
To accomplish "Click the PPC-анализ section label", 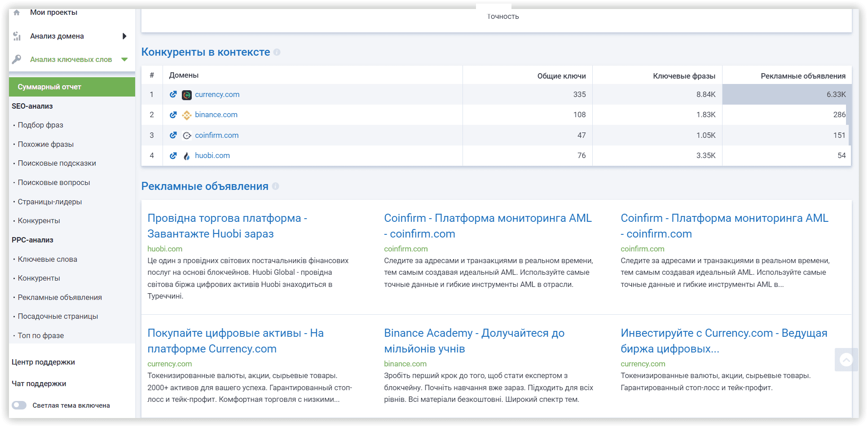I will [x=32, y=240].
